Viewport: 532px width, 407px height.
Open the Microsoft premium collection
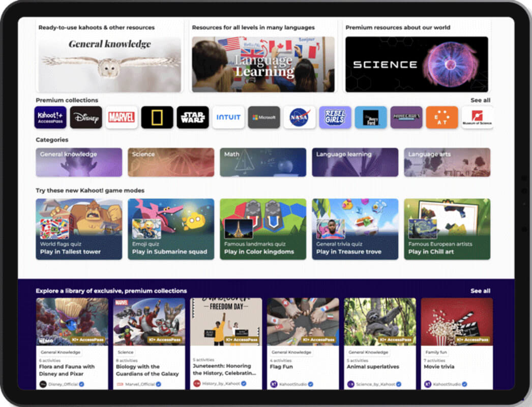tap(264, 118)
